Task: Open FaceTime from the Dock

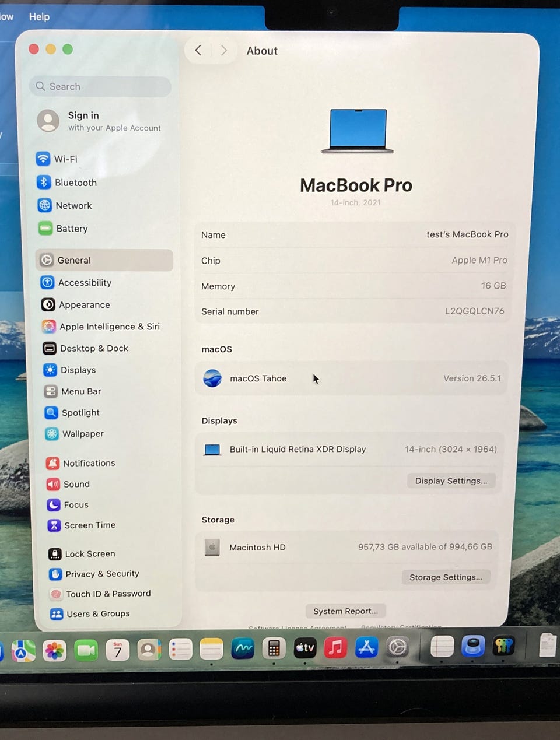Action: point(86,650)
